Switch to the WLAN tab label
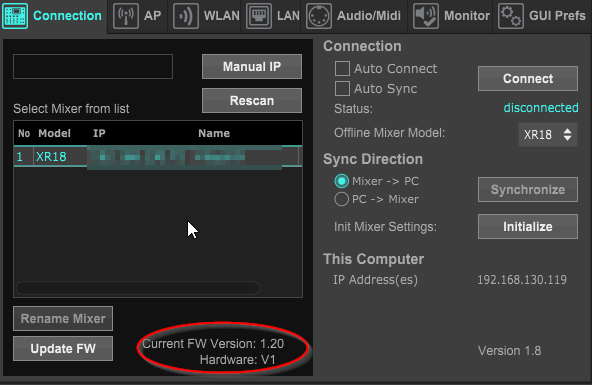The height and width of the screenshot is (385, 592). coord(222,16)
